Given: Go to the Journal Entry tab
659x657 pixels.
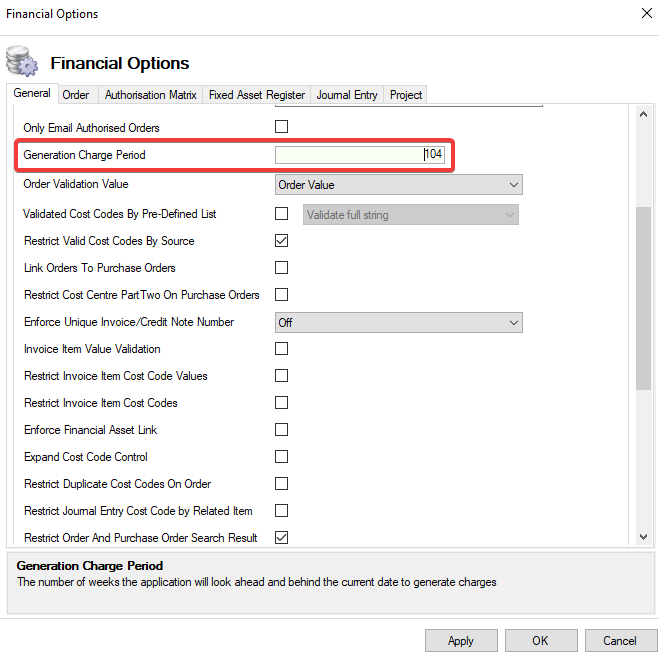Looking at the screenshot, I should 347,95.
